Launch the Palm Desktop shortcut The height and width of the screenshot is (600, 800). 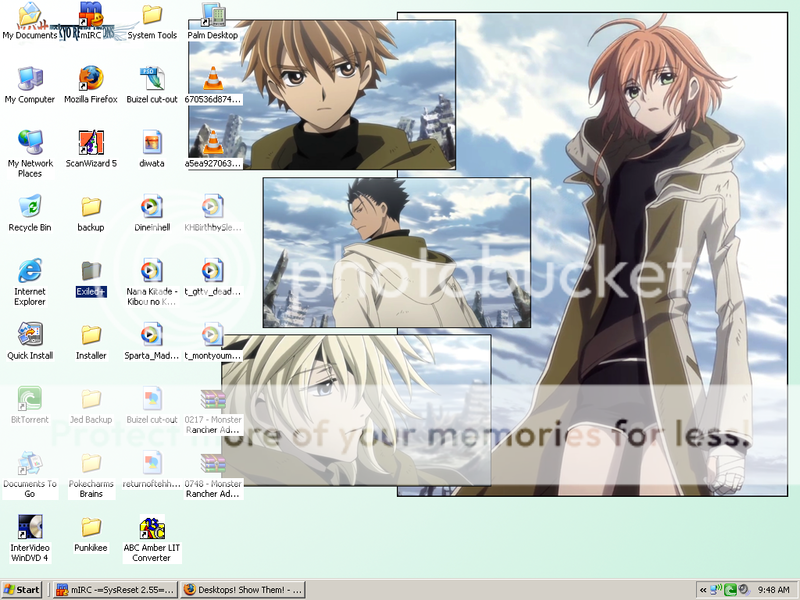click(213, 20)
